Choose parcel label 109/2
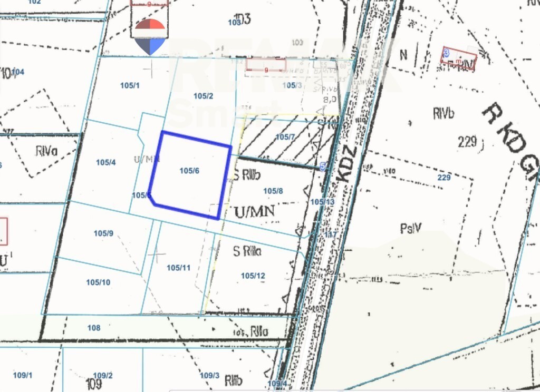Image resolution: width=540 pixels, height=392 pixels. 103,376
